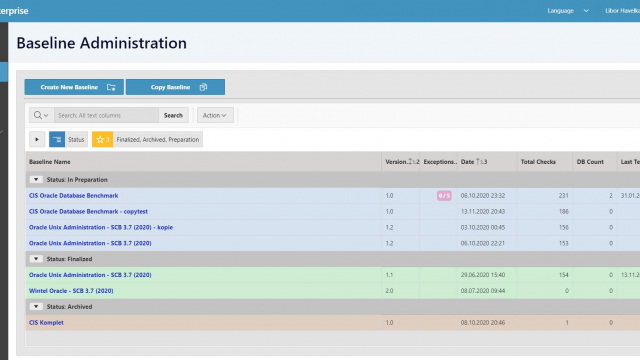The image size is (640, 360).
Task: Sort by the Version column arrow
Action: click(x=411, y=162)
